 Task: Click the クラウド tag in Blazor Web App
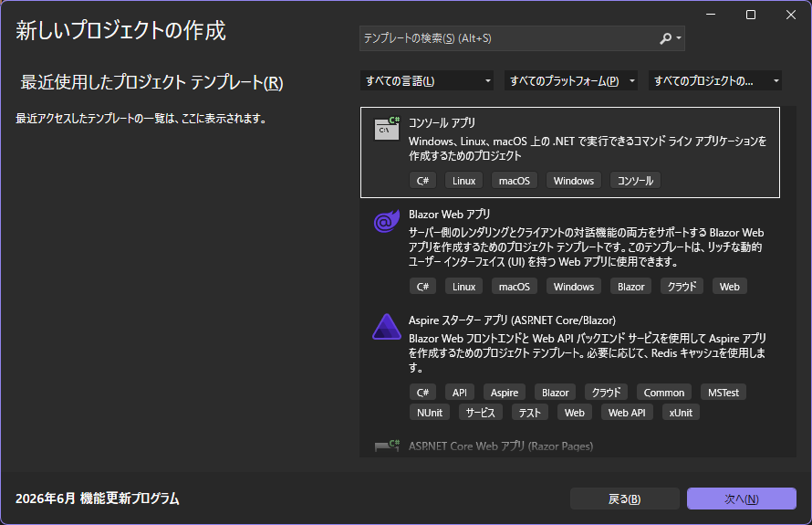click(682, 286)
